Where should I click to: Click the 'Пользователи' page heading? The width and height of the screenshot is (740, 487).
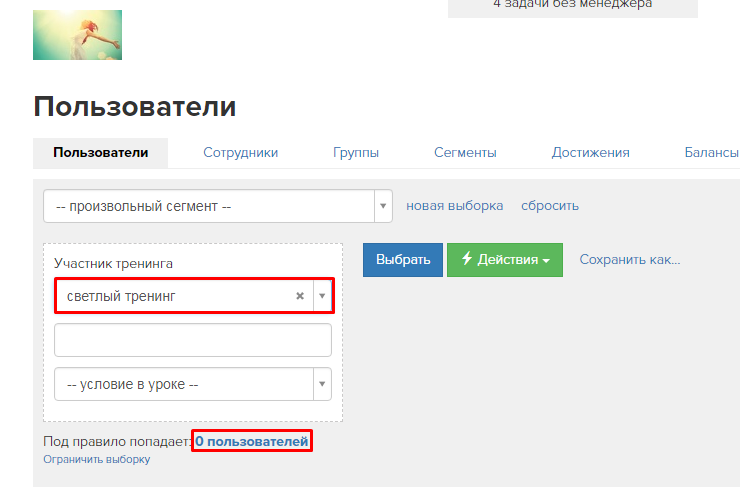click(x=135, y=106)
